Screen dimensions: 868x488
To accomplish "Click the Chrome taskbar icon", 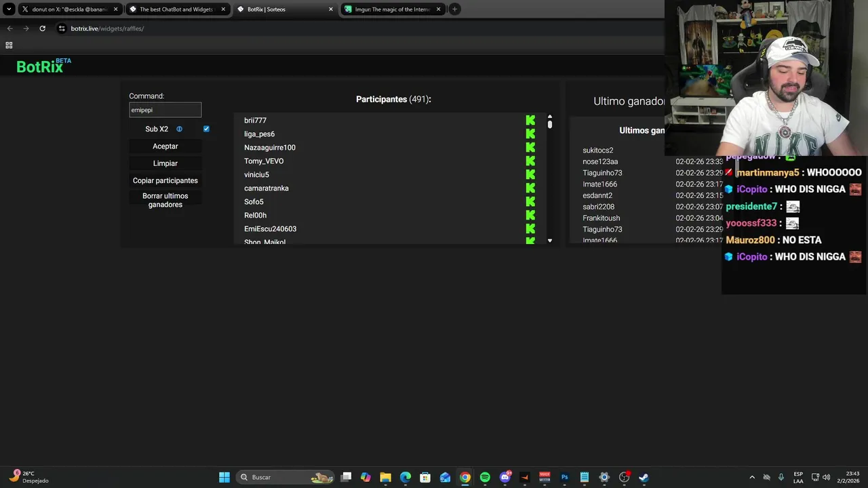I will (x=465, y=477).
